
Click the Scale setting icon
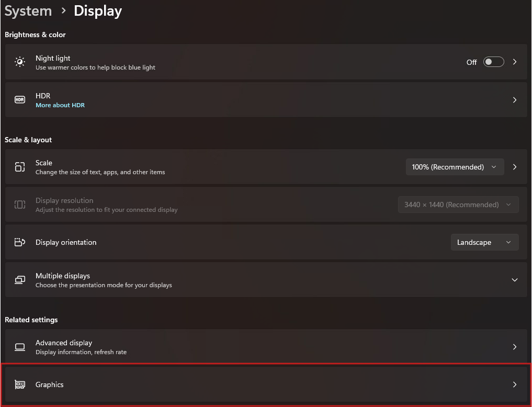(19, 166)
